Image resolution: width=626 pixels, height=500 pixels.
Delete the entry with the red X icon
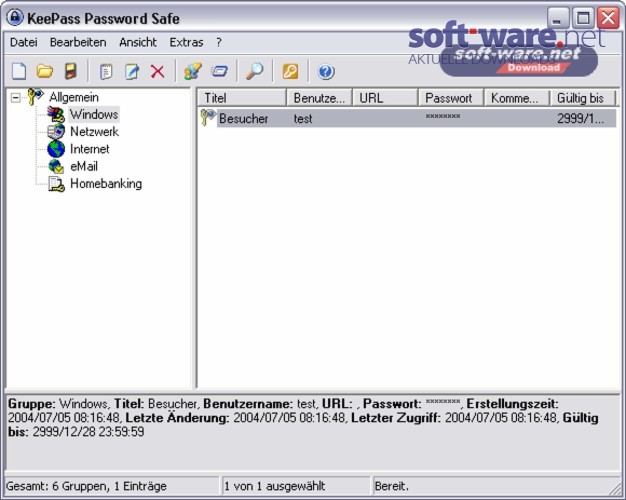pos(158,72)
